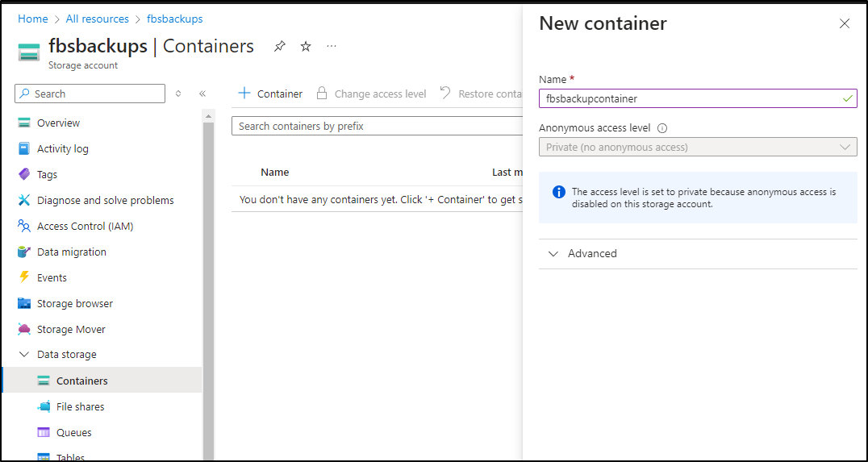Select Queues under Data storage
Image resolution: width=868 pixels, height=462 pixels.
[x=73, y=432]
